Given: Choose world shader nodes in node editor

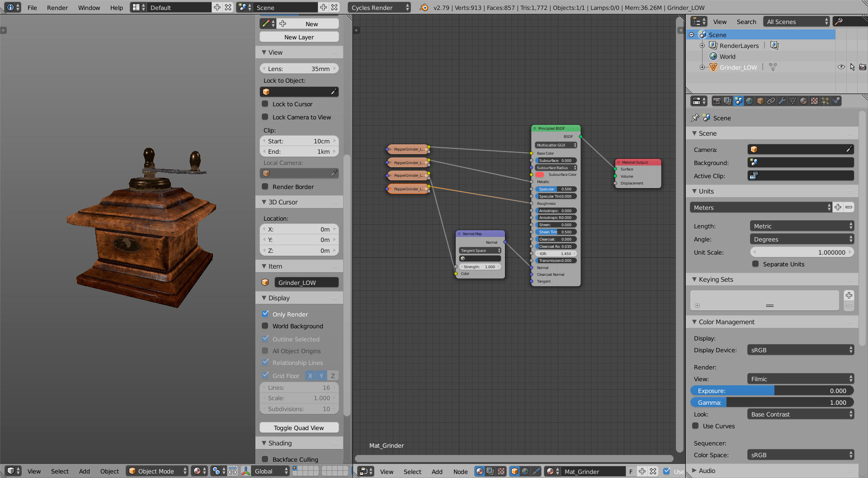Looking at the screenshot, I should pos(525,471).
